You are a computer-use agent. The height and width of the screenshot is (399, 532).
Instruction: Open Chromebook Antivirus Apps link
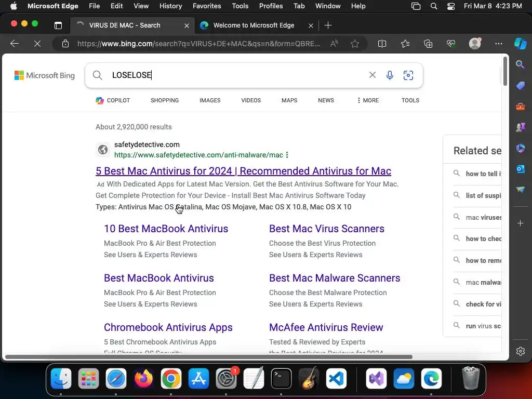click(168, 327)
